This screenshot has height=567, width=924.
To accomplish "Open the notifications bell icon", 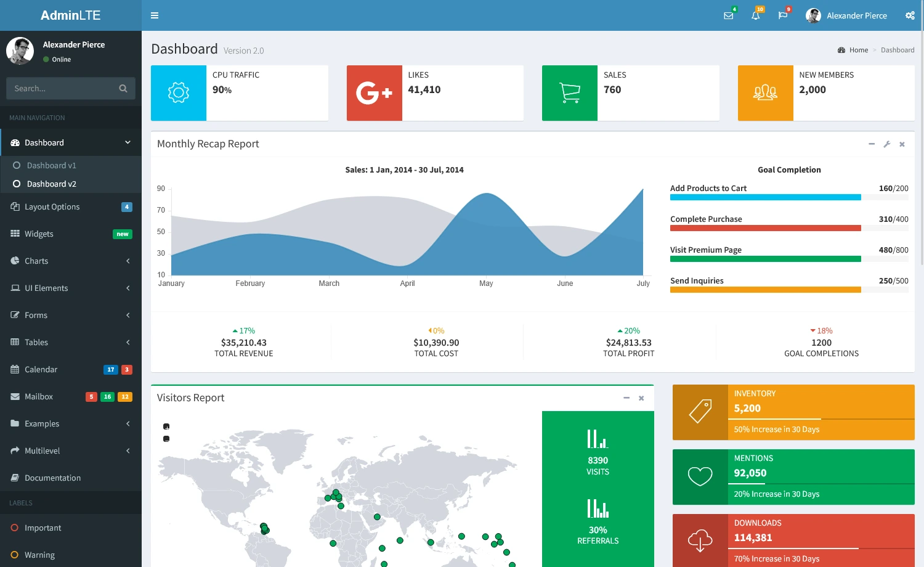I will pos(755,15).
